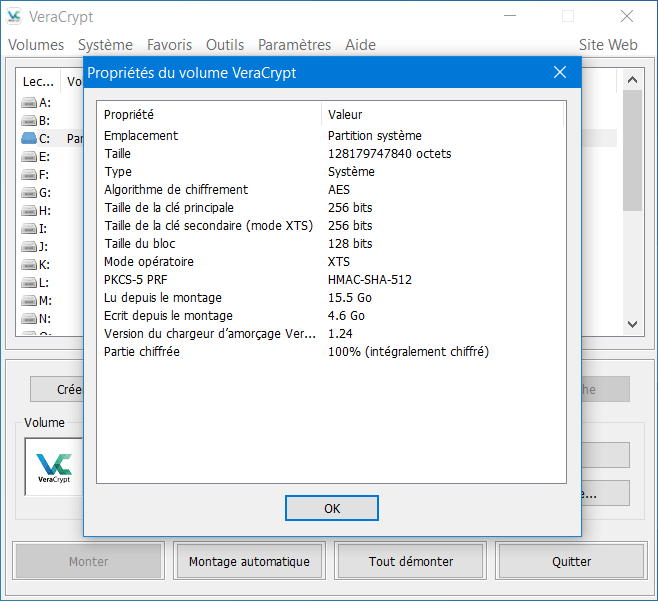Select Version du chargeur d'amorçage row
The image size is (658, 601).
pyautogui.click(x=332, y=334)
